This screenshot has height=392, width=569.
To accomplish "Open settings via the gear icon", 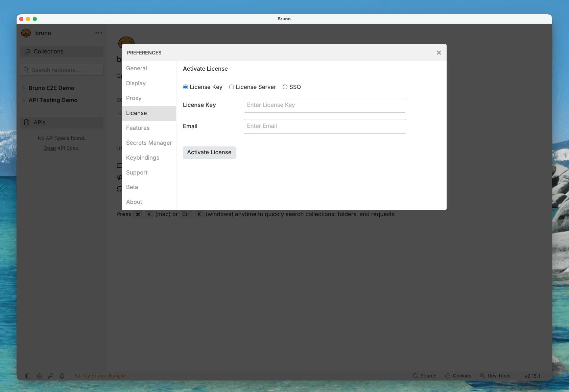I will tap(40, 376).
